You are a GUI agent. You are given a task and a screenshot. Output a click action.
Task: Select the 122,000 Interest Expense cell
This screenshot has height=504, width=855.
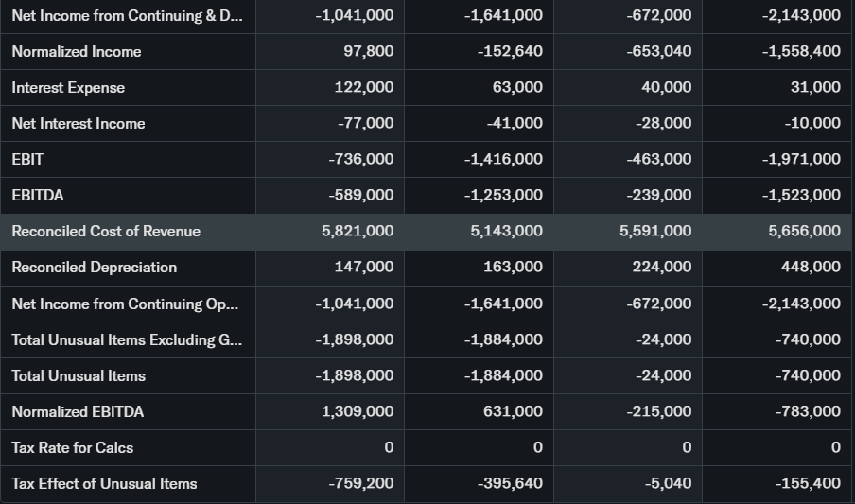364,87
